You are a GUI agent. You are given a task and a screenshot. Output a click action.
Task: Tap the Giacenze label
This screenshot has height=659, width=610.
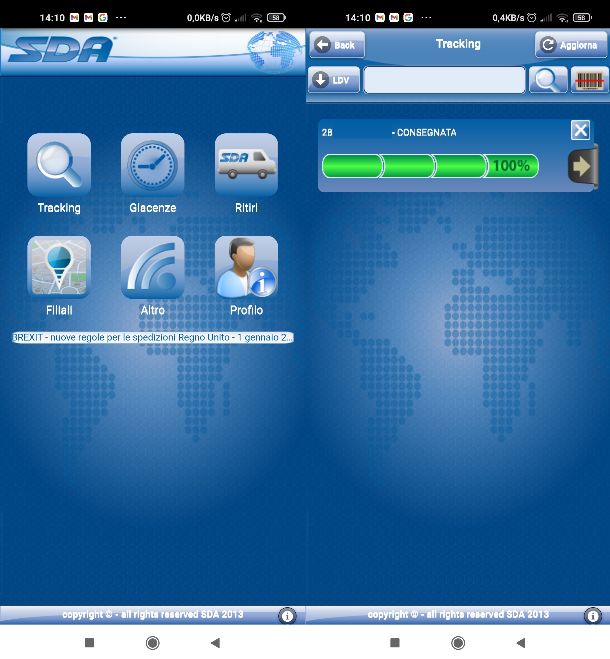click(x=153, y=208)
